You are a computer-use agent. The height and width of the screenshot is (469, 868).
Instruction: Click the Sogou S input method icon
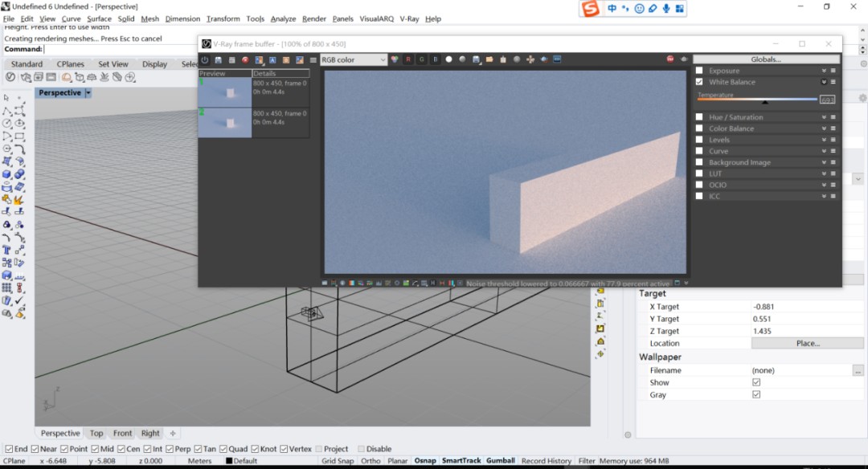coord(591,9)
